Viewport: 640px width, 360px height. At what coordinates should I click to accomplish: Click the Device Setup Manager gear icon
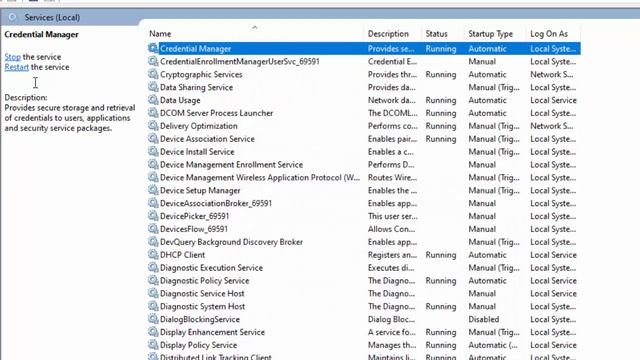(x=153, y=190)
